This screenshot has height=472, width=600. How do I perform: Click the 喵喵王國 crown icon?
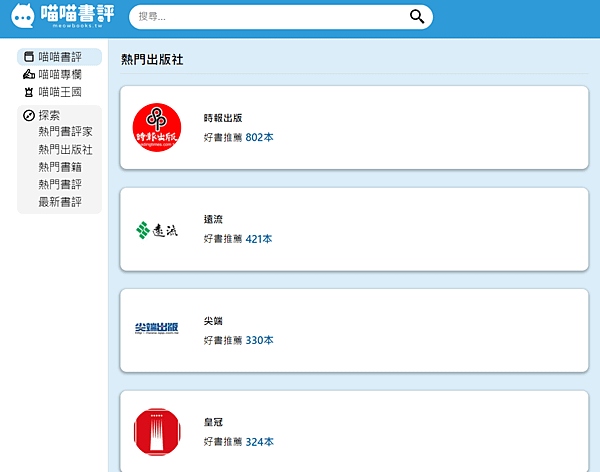tap(29, 92)
